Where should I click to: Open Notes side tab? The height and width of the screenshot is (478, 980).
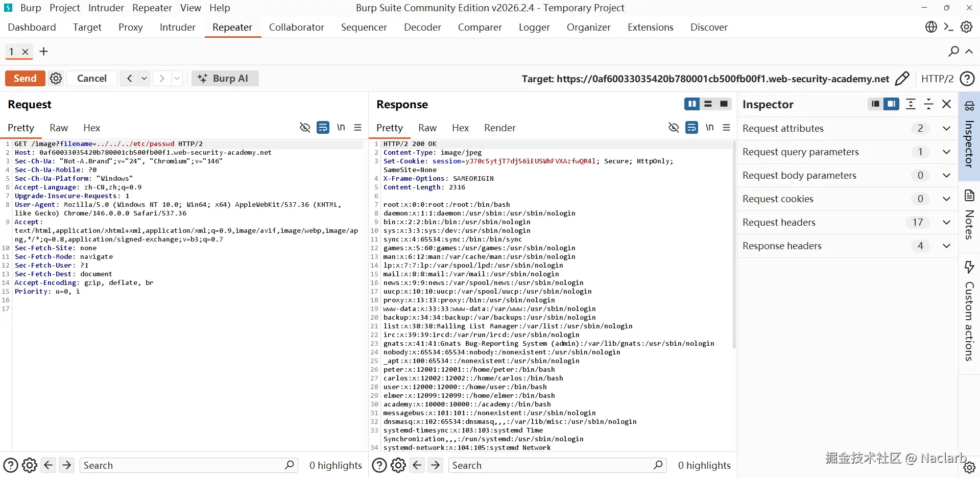[x=969, y=217]
